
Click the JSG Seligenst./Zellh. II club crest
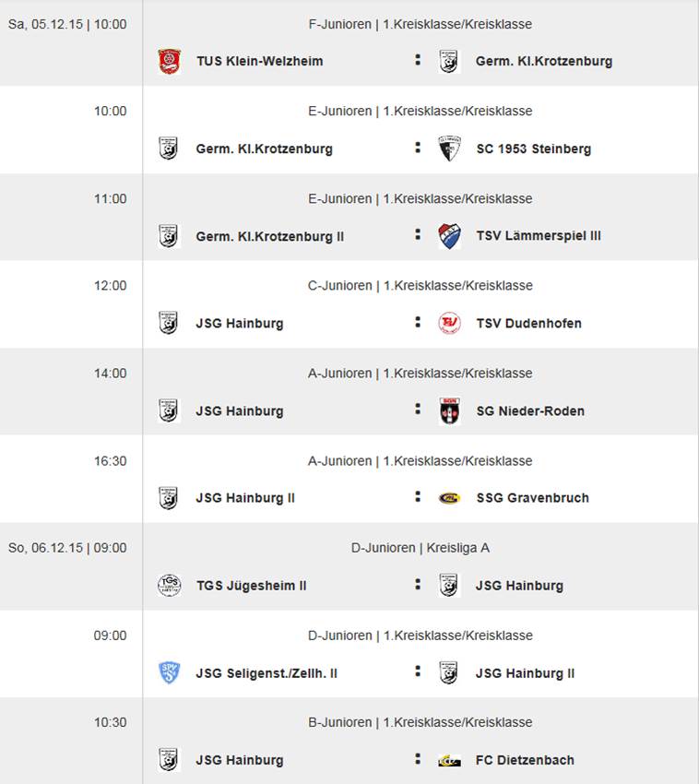pyautogui.click(x=169, y=673)
